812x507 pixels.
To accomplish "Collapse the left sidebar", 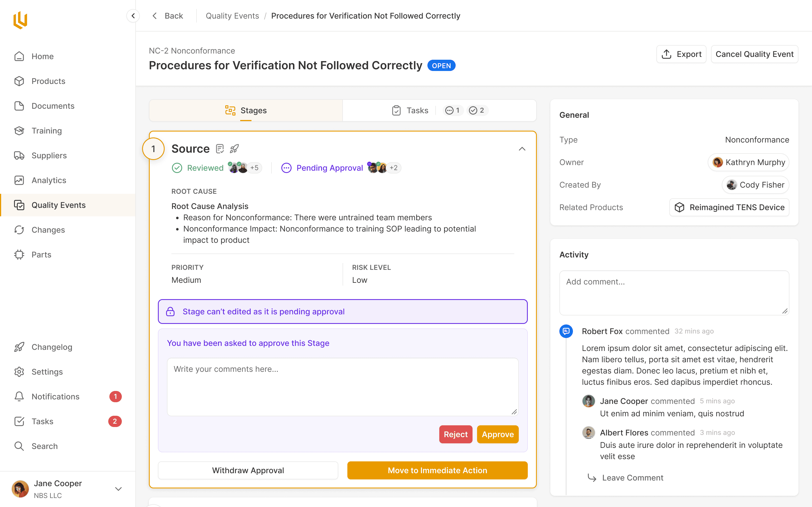I will (x=133, y=16).
